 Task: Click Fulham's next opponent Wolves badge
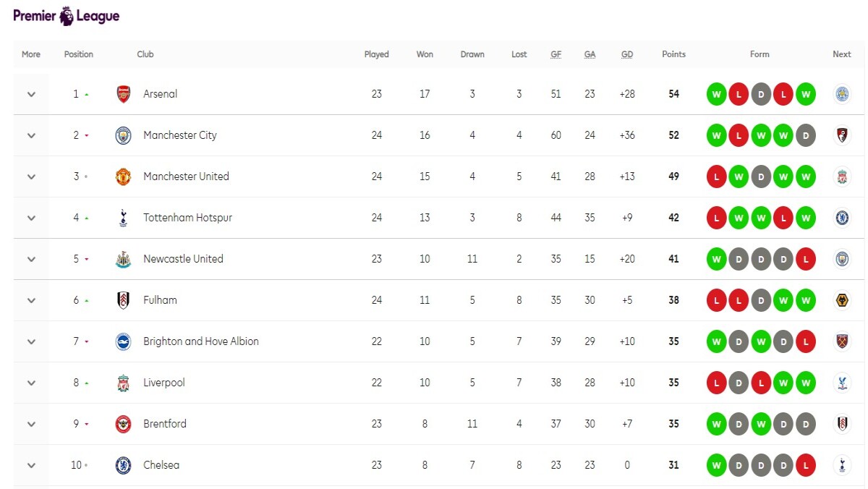(x=842, y=300)
